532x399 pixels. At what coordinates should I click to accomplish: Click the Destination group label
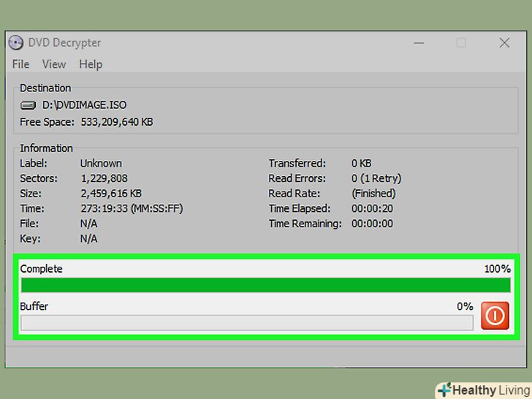click(45, 88)
